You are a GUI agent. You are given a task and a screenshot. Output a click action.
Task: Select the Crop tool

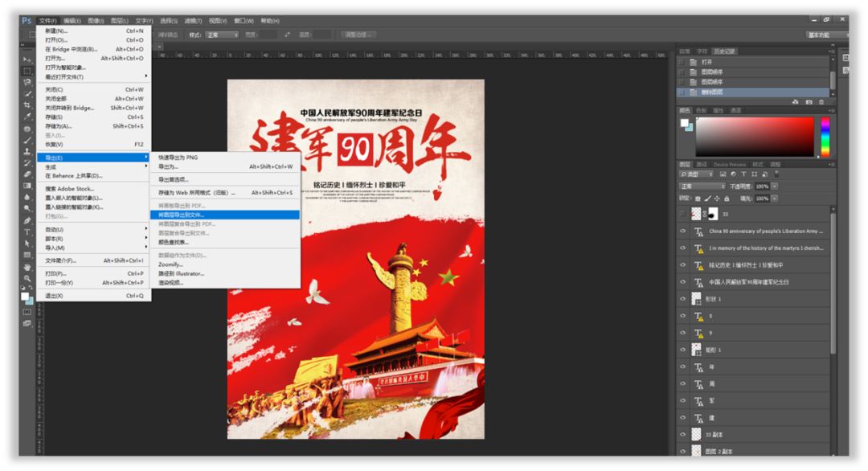pos(27,105)
